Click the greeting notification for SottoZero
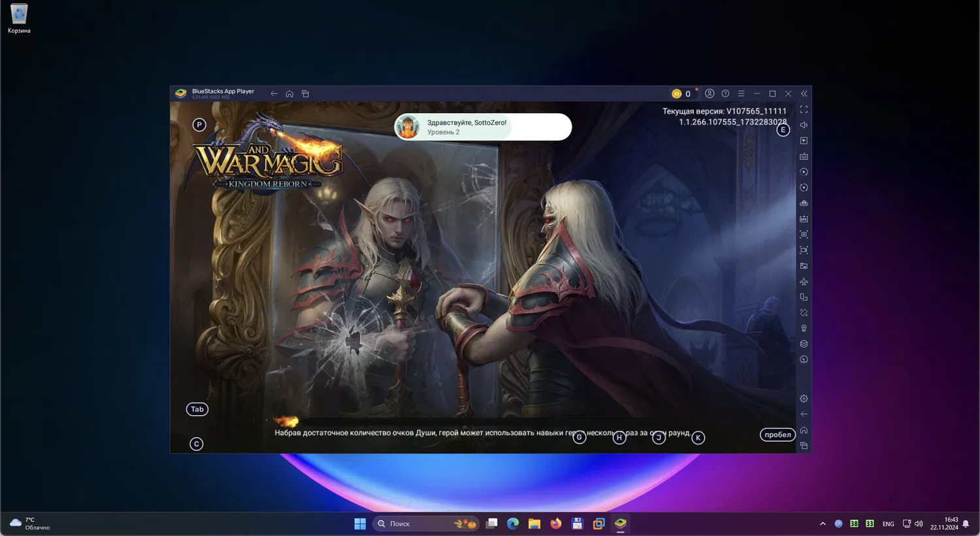Screen dimensions: 980x536 point(483,127)
